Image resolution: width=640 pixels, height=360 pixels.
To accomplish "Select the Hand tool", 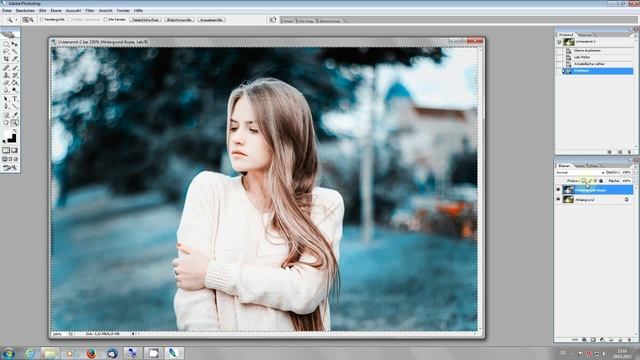I will [x=6, y=122].
